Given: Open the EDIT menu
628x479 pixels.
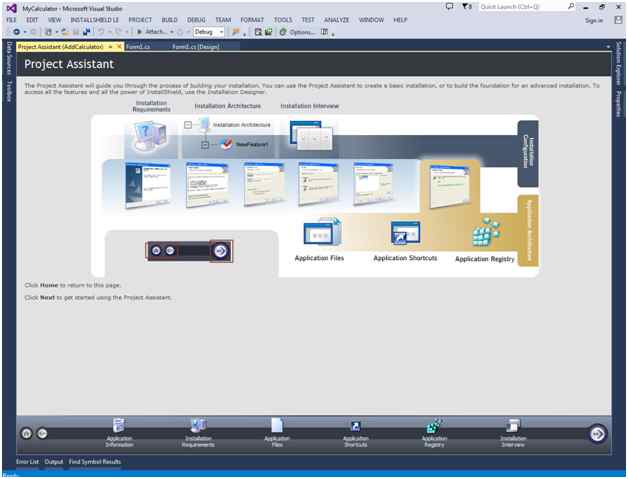Looking at the screenshot, I should 32,20.
